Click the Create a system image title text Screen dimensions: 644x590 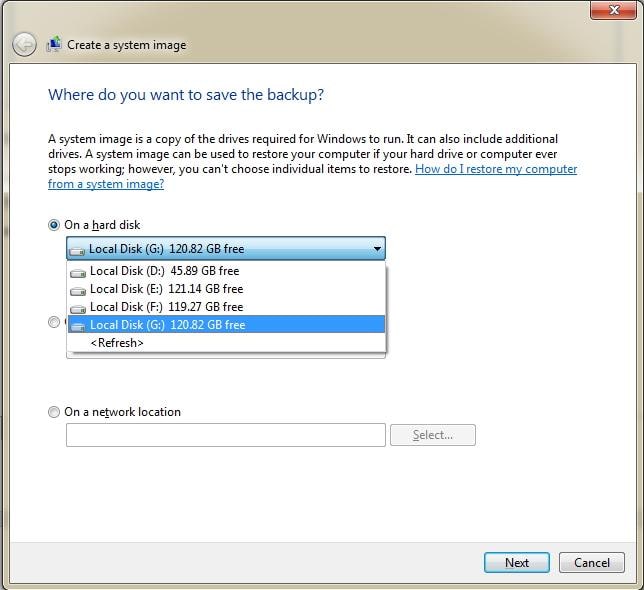pyautogui.click(x=126, y=45)
